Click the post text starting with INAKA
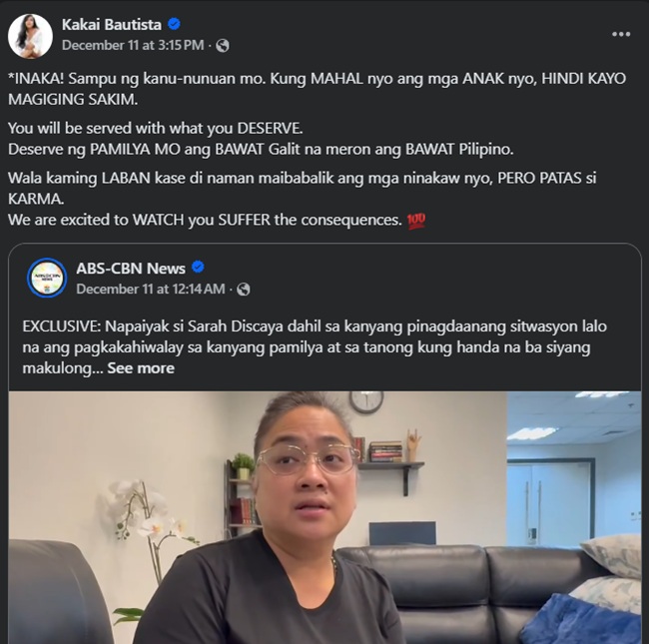The width and height of the screenshot is (649, 644). 317,89
